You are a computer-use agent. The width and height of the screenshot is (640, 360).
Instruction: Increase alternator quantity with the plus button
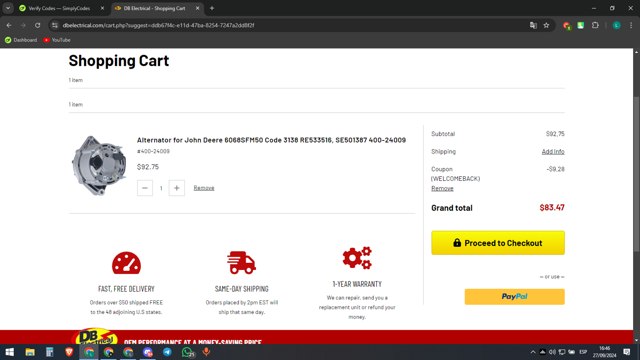click(x=177, y=188)
